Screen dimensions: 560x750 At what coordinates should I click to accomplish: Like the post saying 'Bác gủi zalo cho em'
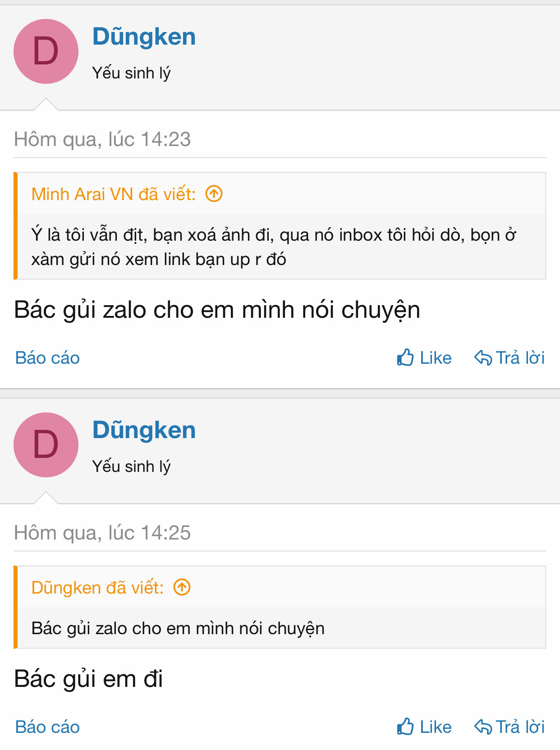[x=424, y=358]
